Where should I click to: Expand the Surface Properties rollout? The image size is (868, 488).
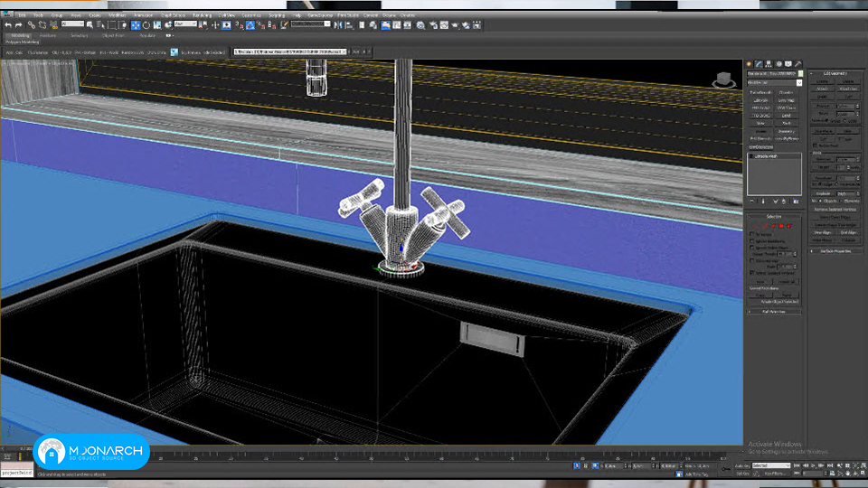[835, 251]
